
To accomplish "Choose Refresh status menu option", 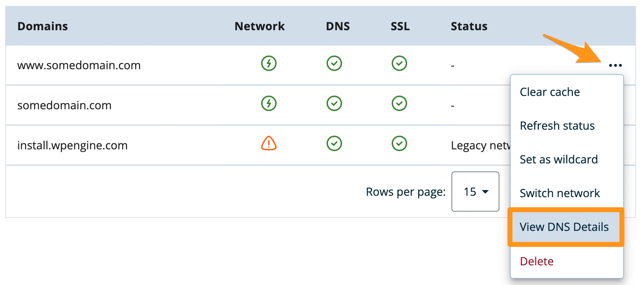I will pyautogui.click(x=557, y=126).
